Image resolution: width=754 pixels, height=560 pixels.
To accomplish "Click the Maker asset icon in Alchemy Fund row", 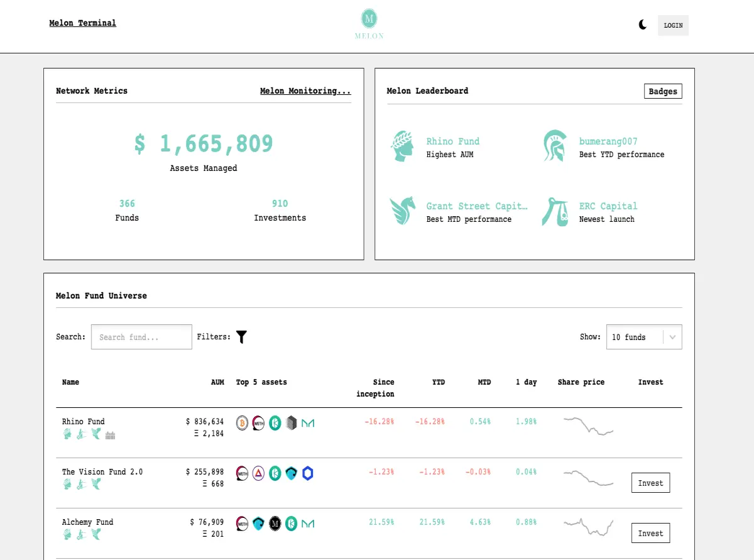I will 308,524.
